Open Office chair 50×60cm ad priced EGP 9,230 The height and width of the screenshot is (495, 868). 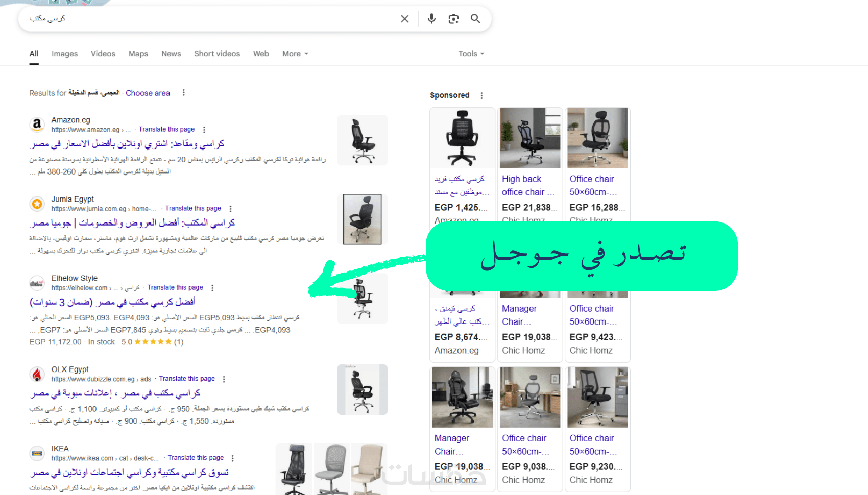tap(593, 445)
